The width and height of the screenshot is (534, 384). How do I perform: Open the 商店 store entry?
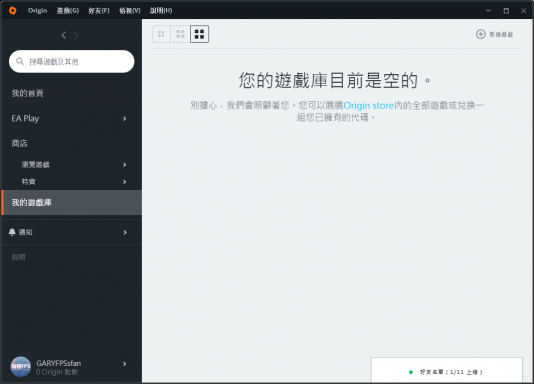(19, 143)
